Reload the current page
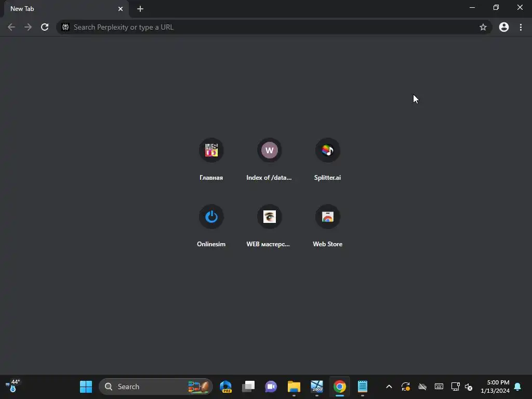Screen dimensions: 532x399 [45, 27]
